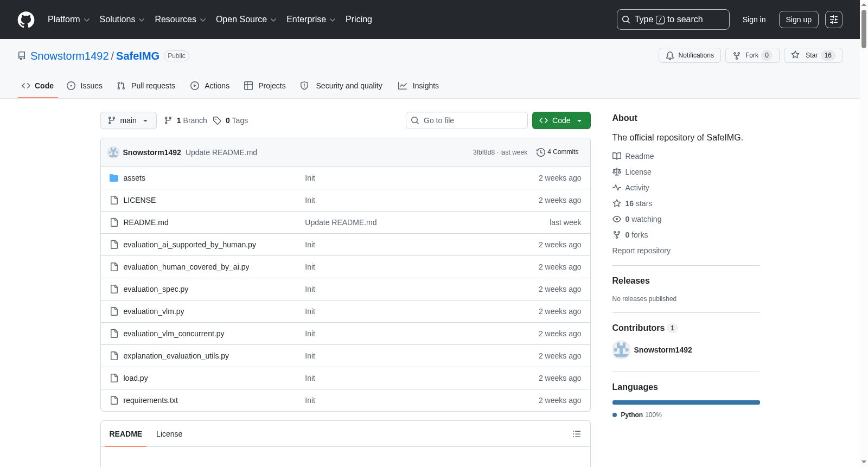Viewport: 868px width, 467px height.
Task: Switch to the Insights tab
Action: (x=418, y=86)
